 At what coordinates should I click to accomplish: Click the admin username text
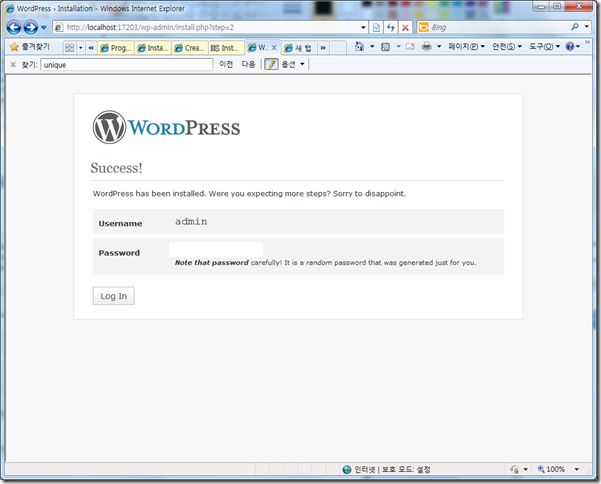(191, 221)
